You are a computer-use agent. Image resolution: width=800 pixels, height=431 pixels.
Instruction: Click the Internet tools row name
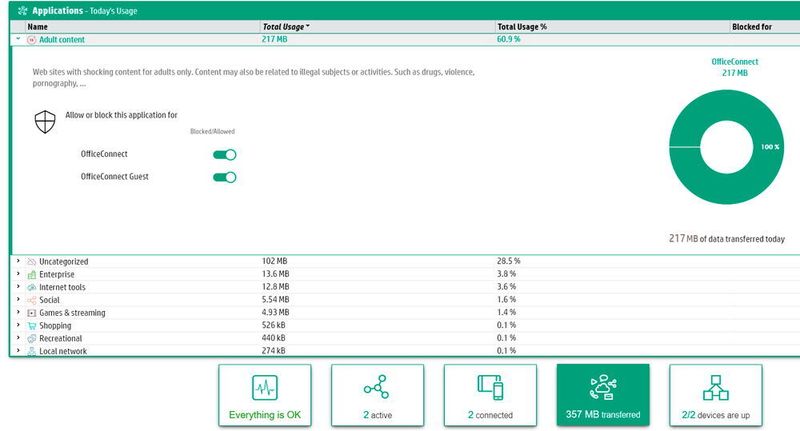[62, 287]
